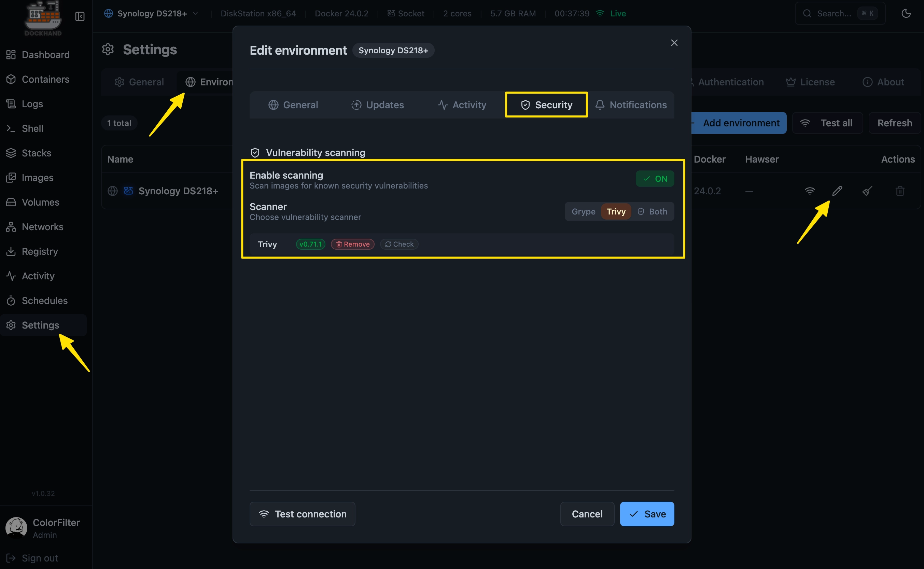This screenshot has height=569, width=924.
Task: Click the Live connection status indicator
Action: coord(611,14)
